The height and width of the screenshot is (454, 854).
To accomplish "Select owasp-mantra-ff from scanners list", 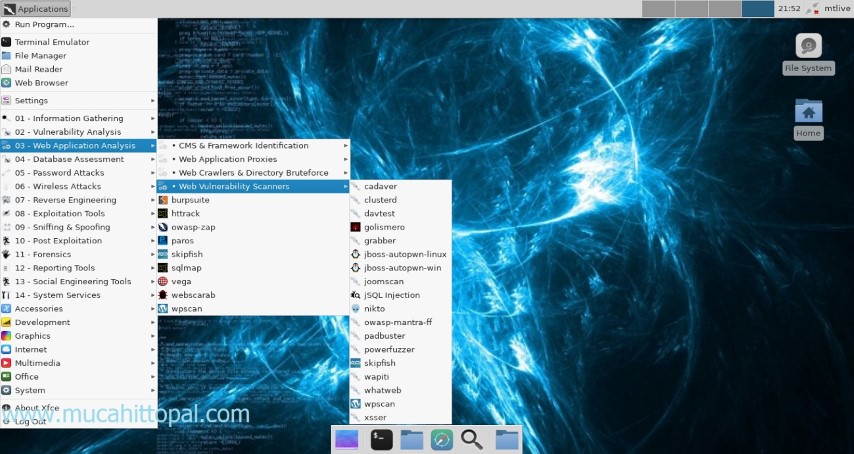I will (x=400, y=322).
